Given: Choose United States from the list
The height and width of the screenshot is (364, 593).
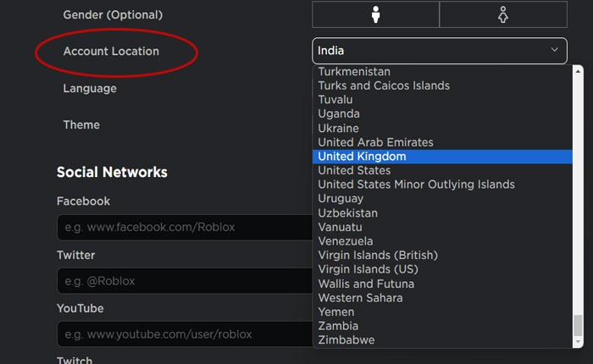Looking at the screenshot, I should click(x=354, y=170).
